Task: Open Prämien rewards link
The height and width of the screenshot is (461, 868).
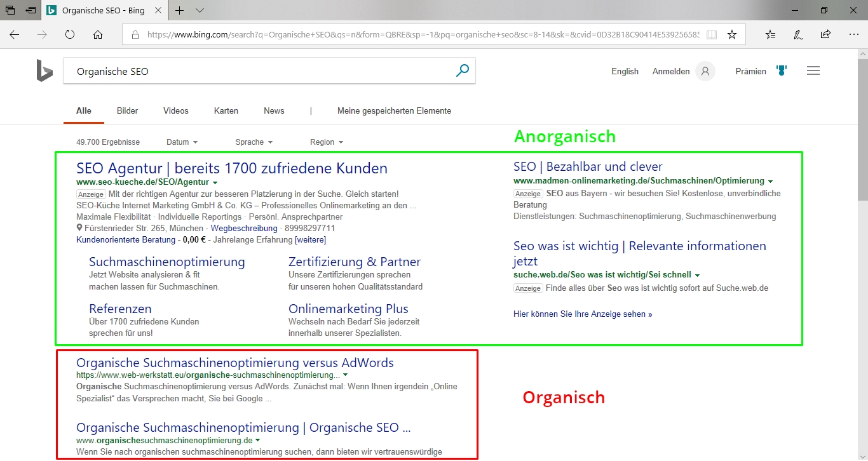Action: pos(751,72)
